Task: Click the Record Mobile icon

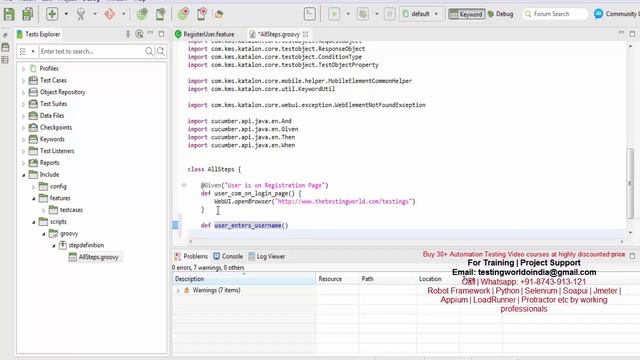Action: point(202,14)
